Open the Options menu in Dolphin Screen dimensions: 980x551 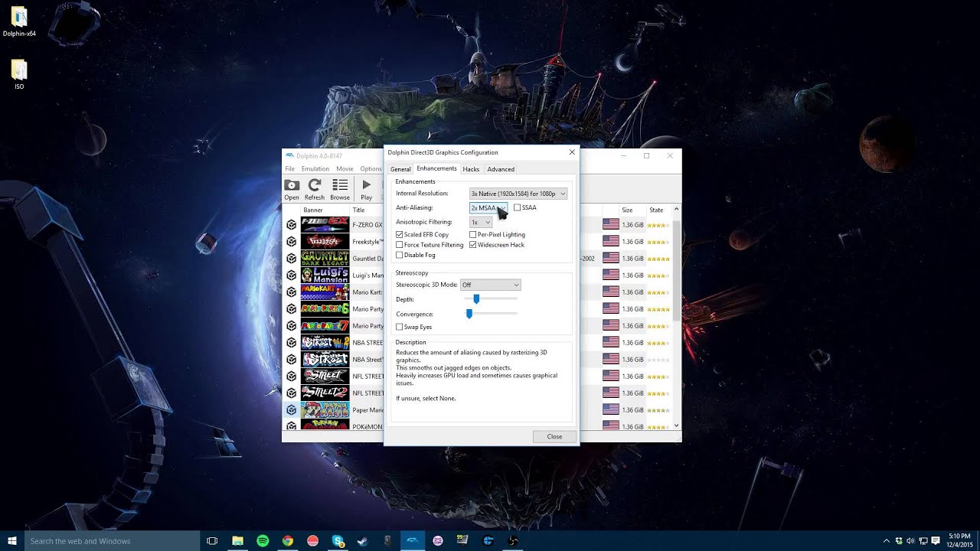tap(371, 168)
